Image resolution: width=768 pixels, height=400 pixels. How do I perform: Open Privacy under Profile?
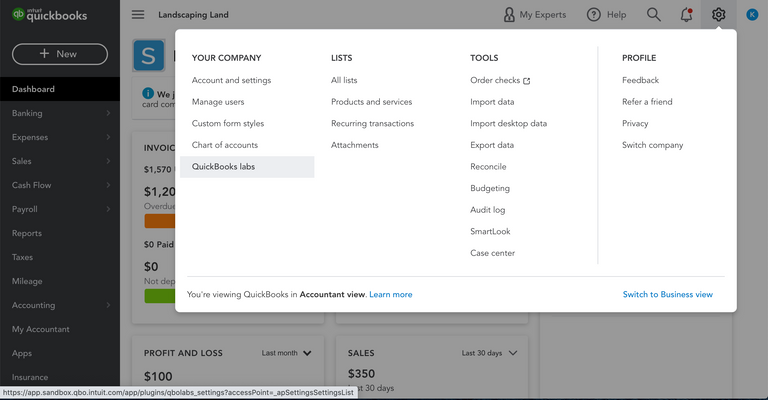[x=635, y=123]
